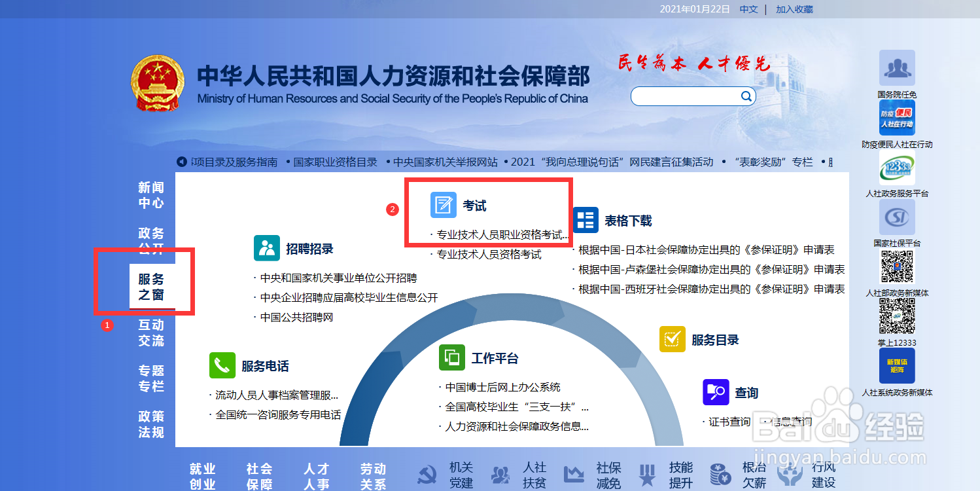This screenshot has width=980, height=491.
Task: Open the 国家社保平台 SI icon
Action: click(x=897, y=217)
